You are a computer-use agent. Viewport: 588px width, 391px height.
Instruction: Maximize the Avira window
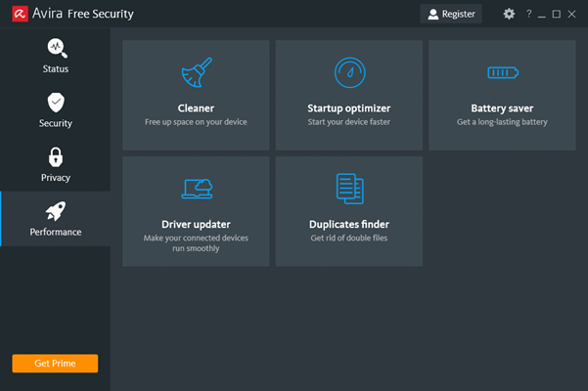click(x=557, y=15)
